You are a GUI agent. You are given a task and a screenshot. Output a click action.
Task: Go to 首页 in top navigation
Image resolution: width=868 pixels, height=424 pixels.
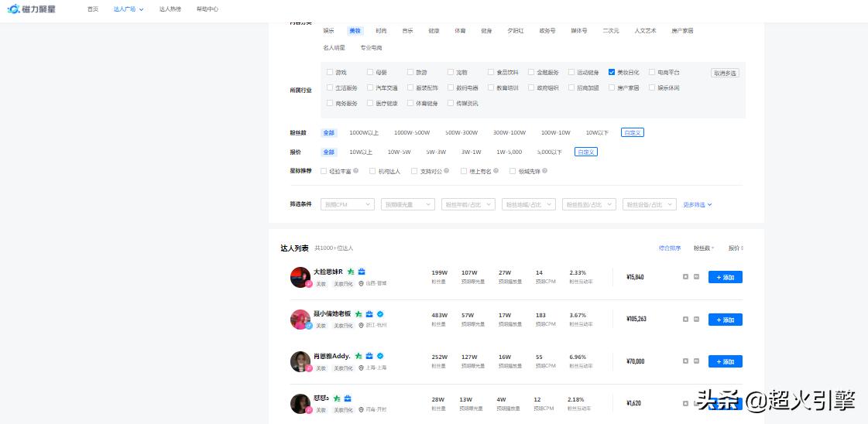point(93,9)
